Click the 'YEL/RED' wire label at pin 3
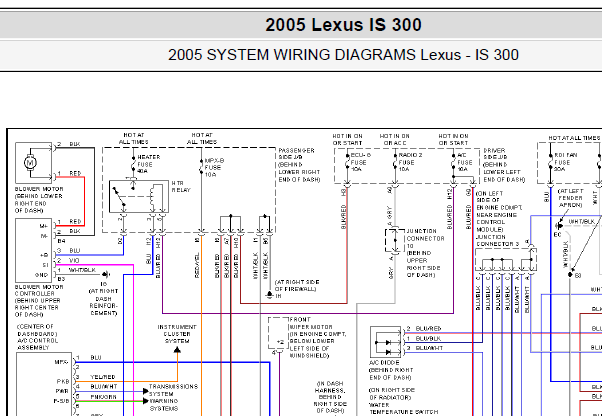602x416 pixels. (x=103, y=377)
